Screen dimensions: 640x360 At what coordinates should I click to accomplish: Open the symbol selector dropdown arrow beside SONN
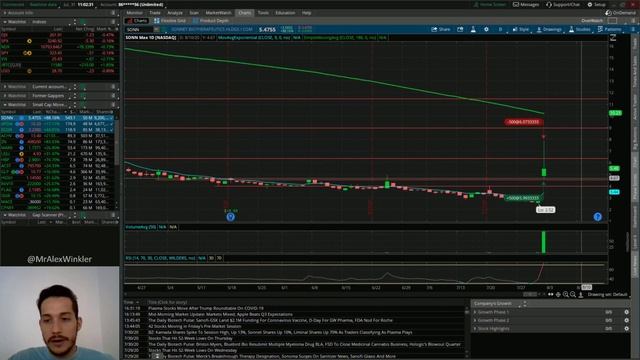coord(156,29)
